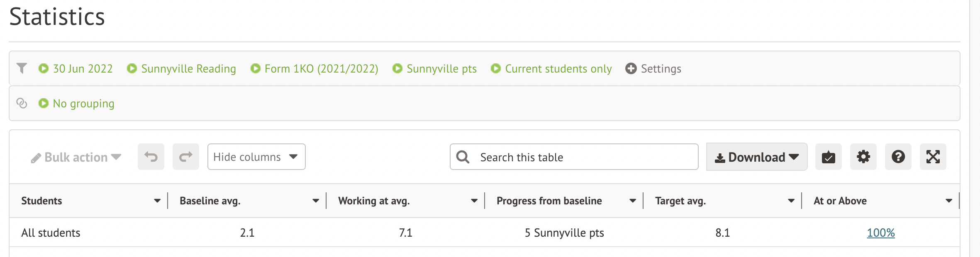The height and width of the screenshot is (257, 980).
Task: Click the grouping link icon
Action: tap(22, 103)
